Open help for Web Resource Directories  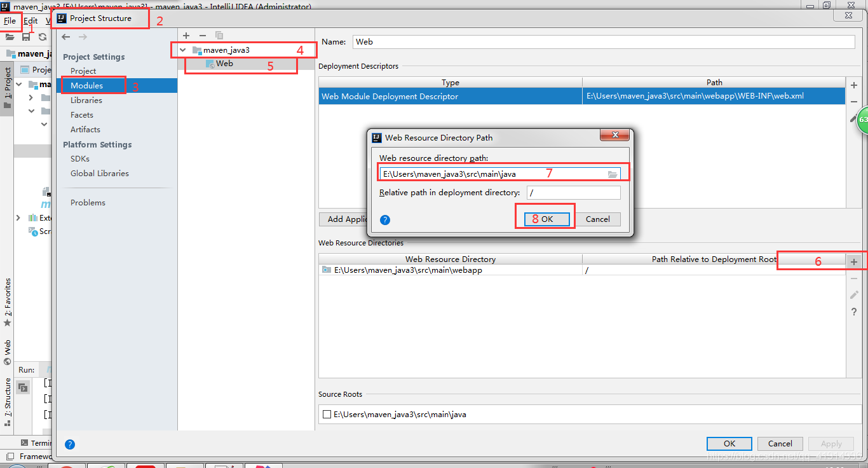(854, 312)
